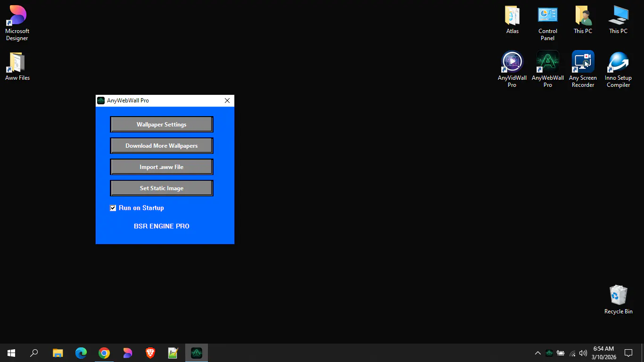Show hidden system tray icons
The image size is (644, 362).
coord(537,353)
